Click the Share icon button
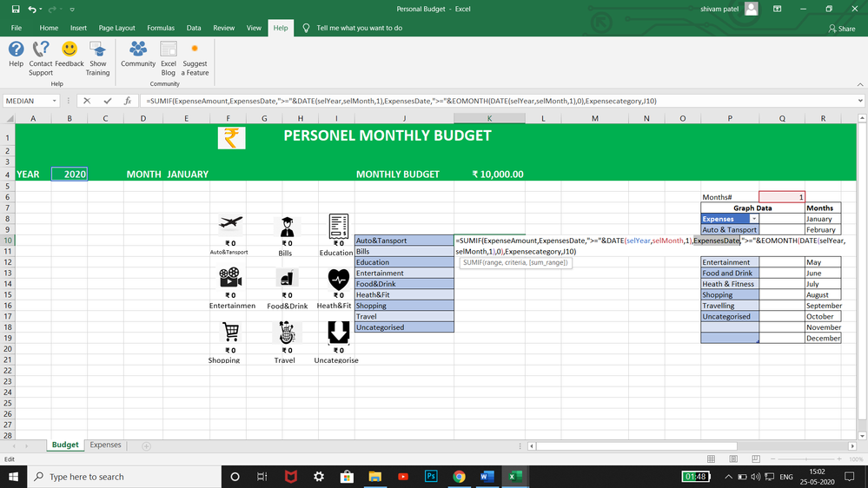Image resolution: width=868 pixels, height=488 pixels. pyautogui.click(x=841, y=28)
